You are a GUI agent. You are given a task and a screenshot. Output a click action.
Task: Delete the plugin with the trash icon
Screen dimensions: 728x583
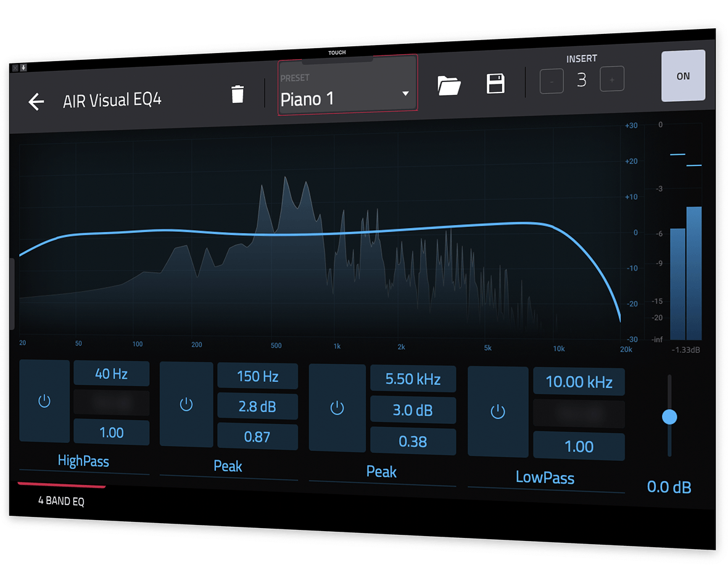pos(238,94)
